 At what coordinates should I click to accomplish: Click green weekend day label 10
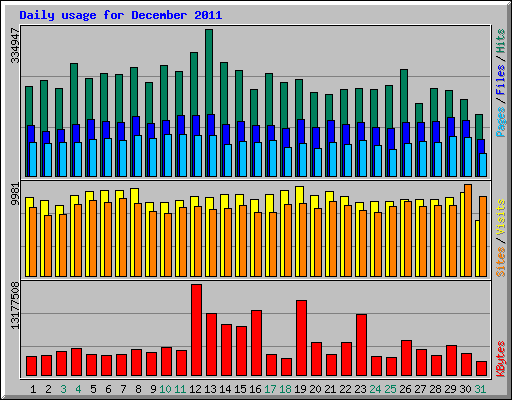coord(165,389)
